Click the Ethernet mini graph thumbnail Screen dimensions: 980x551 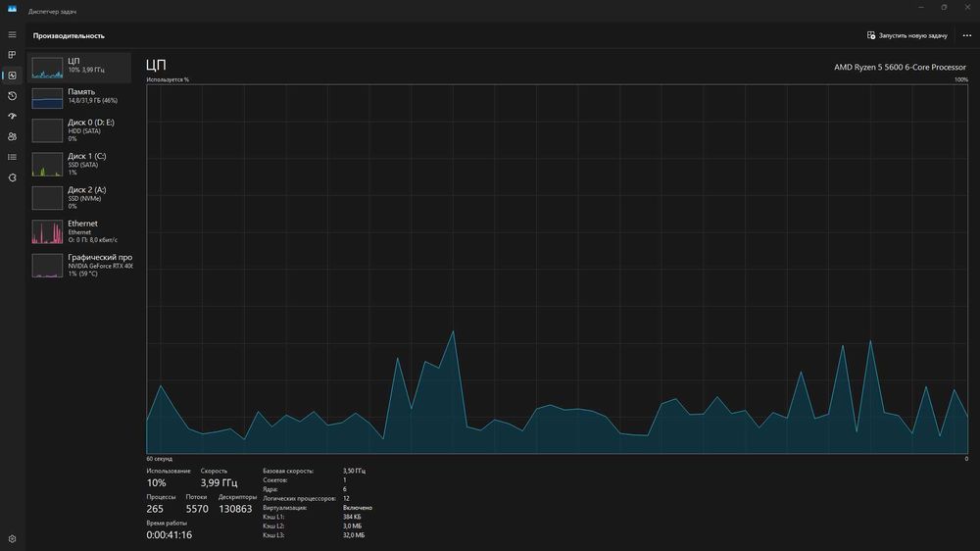[x=47, y=232]
